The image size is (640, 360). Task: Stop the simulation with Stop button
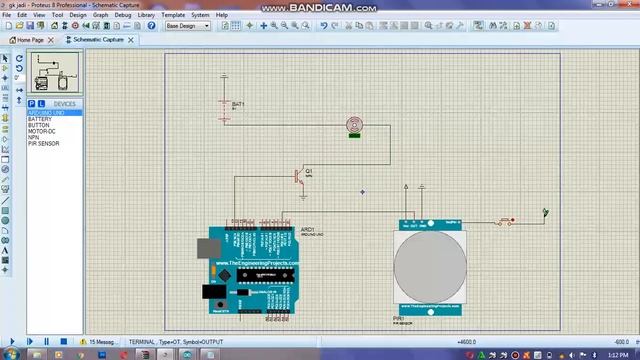(63, 341)
